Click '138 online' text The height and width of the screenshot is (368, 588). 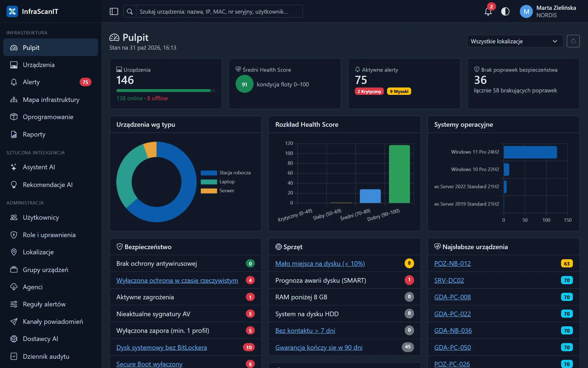130,98
